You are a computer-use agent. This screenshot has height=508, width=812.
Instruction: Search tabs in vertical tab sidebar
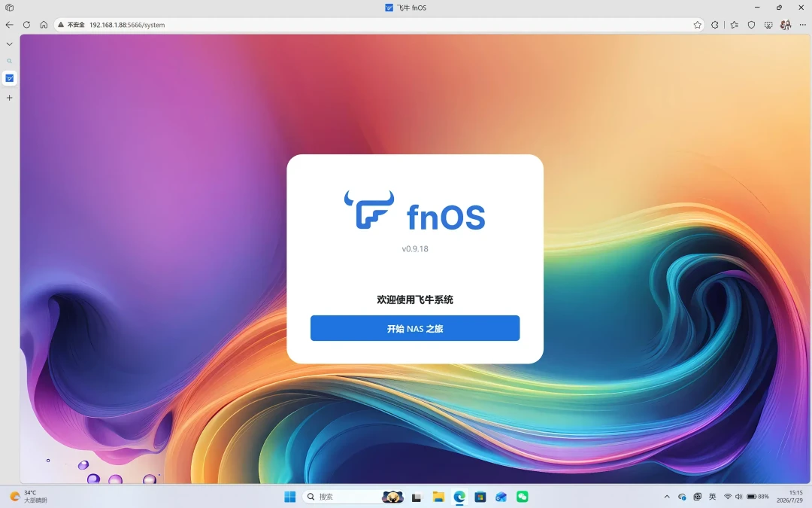click(x=9, y=61)
